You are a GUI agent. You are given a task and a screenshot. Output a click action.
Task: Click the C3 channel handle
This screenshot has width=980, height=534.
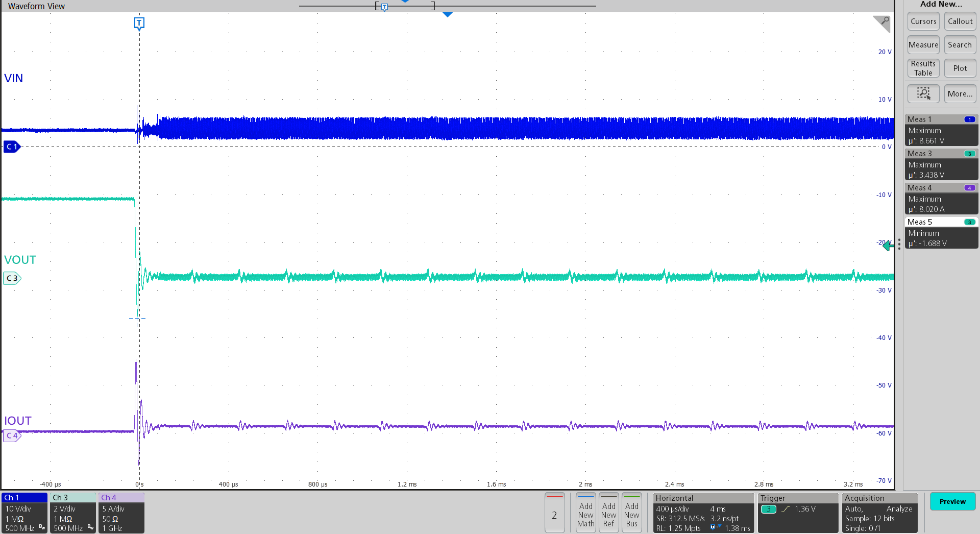12,278
